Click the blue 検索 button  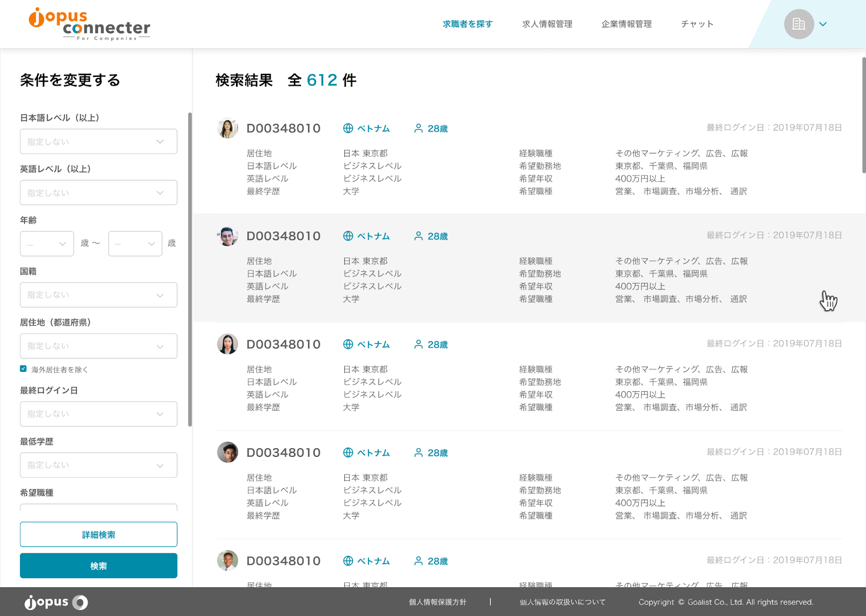click(x=99, y=566)
